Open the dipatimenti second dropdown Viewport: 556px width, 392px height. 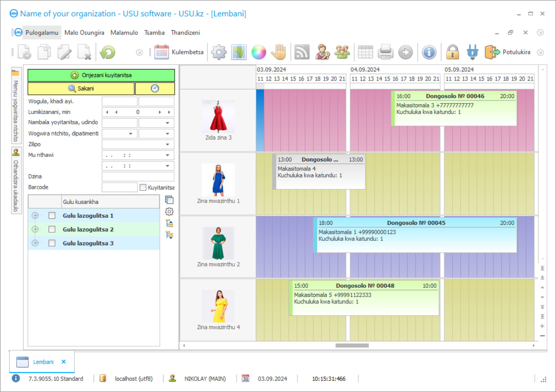point(167,134)
